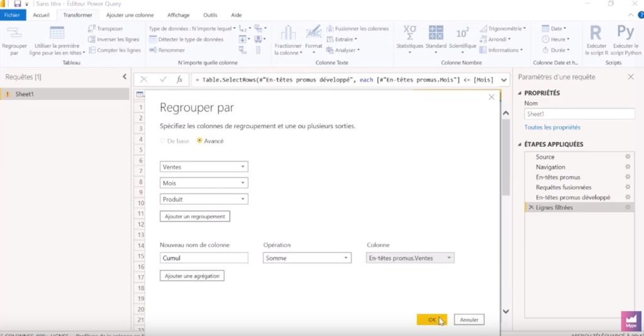Collapse the ÉTAPES APPLIQUÉES section
The image size is (644, 336).
[519, 144]
